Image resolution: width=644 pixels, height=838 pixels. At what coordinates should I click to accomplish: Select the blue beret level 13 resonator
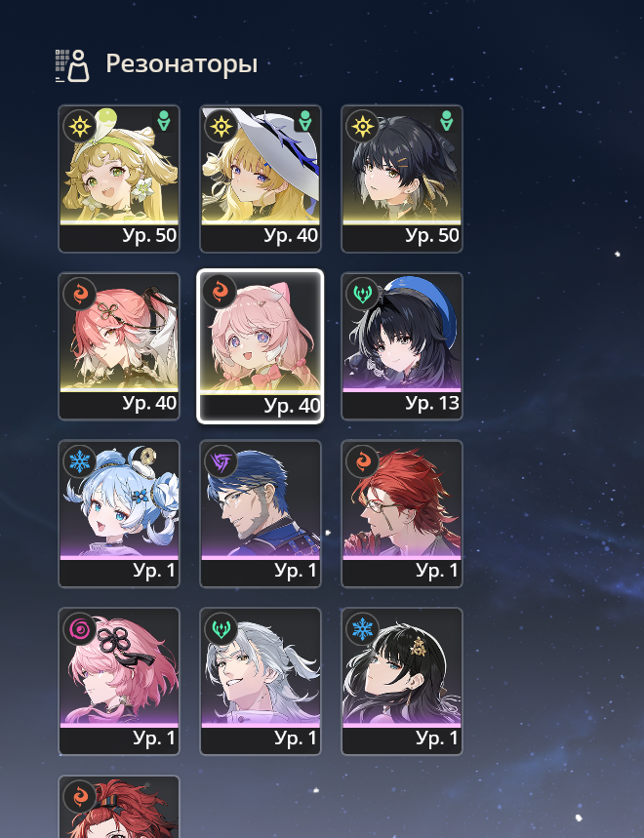pos(402,346)
